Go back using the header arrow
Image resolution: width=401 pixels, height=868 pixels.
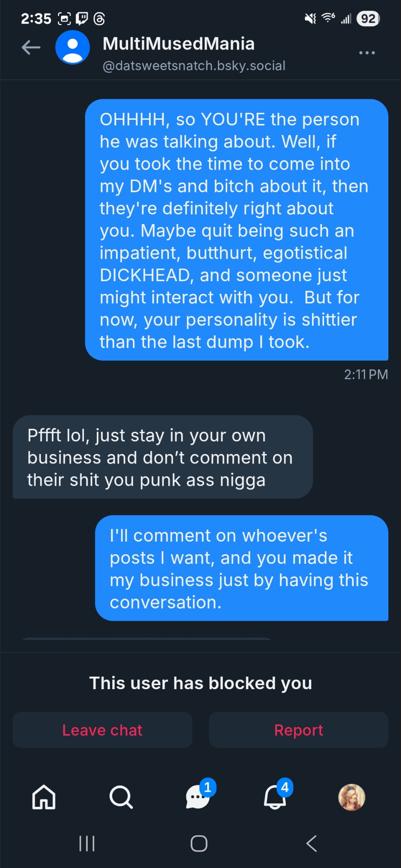(x=31, y=47)
